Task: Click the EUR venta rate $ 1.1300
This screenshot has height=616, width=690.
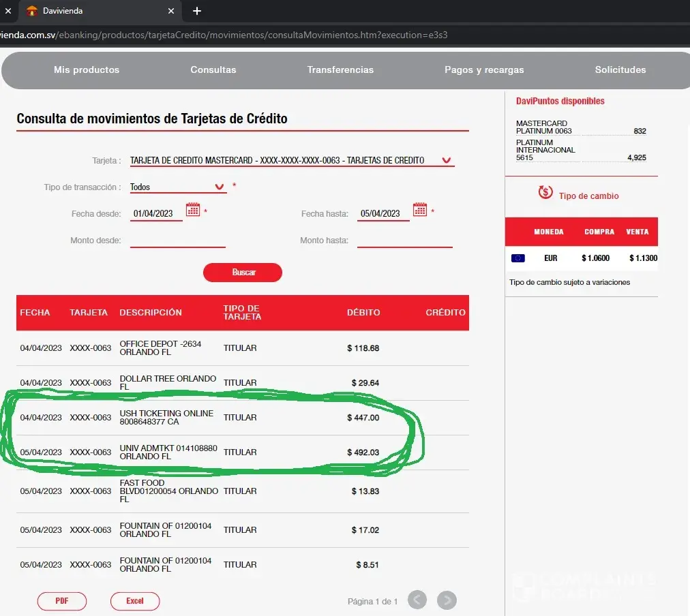Action: [x=643, y=258]
